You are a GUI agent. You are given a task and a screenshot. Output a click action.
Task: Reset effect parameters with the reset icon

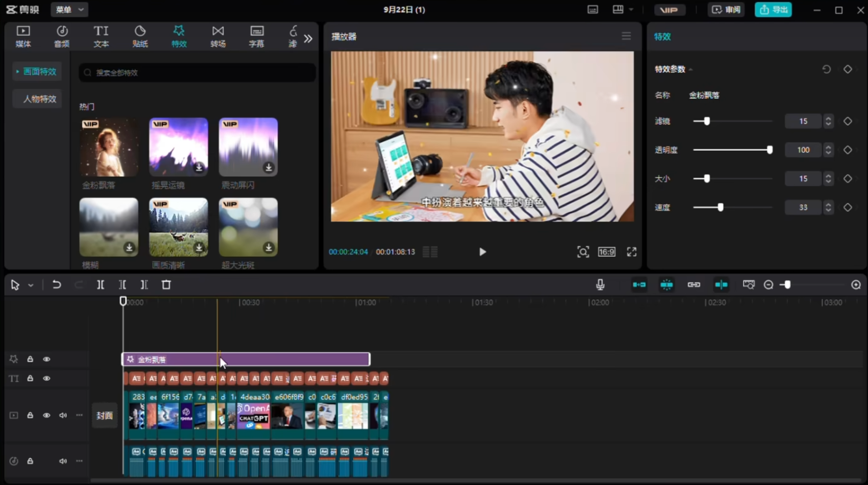pos(826,69)
